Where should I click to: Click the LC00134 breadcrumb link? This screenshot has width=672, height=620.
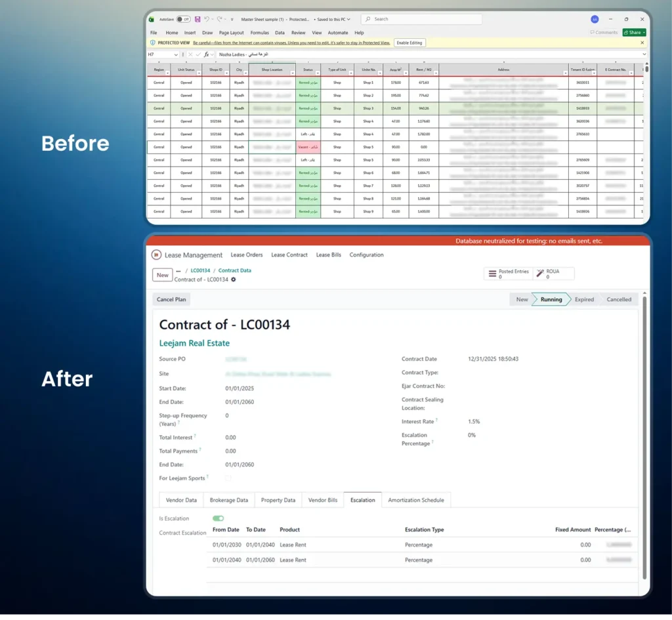(x=200, y=271)
